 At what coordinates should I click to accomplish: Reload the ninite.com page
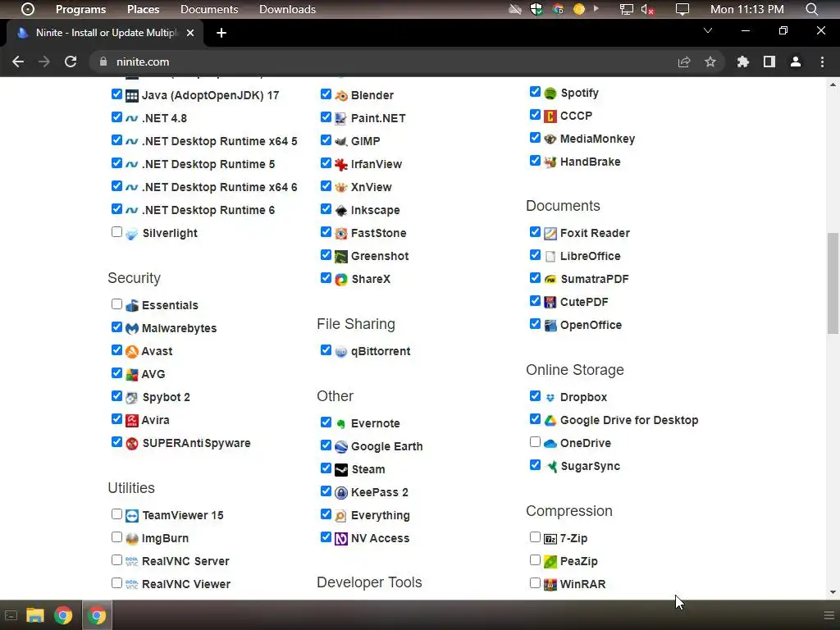tap(71, 62)
